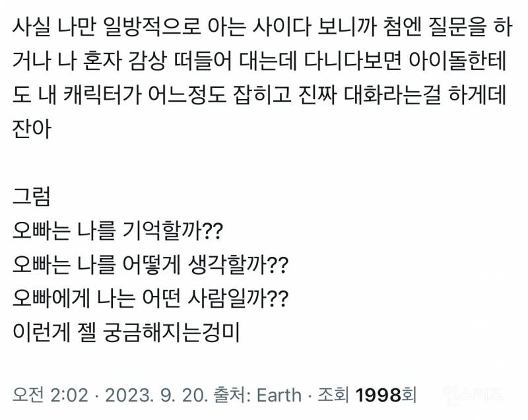This screenshot has height=420, width=528.
Task: Click the line '그럼'
Action: click(x=28, y=197)
